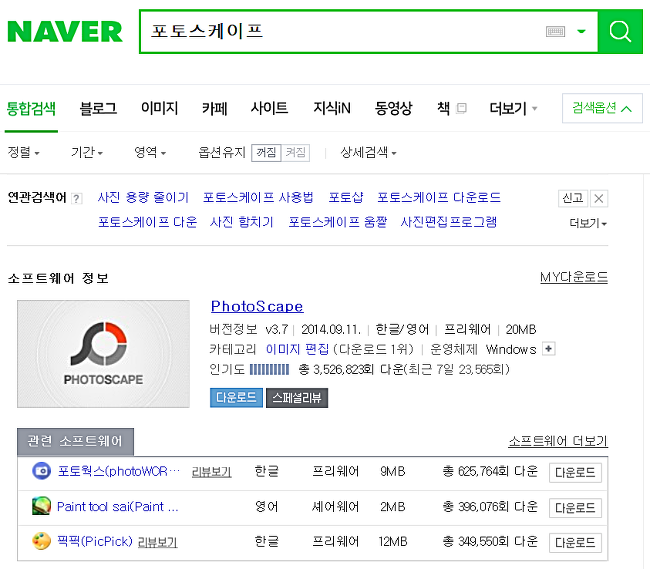This screenshot has width=650, height=569.
Task: Download 픽픽 with its 다운로드 button
Action: [575, 542]
